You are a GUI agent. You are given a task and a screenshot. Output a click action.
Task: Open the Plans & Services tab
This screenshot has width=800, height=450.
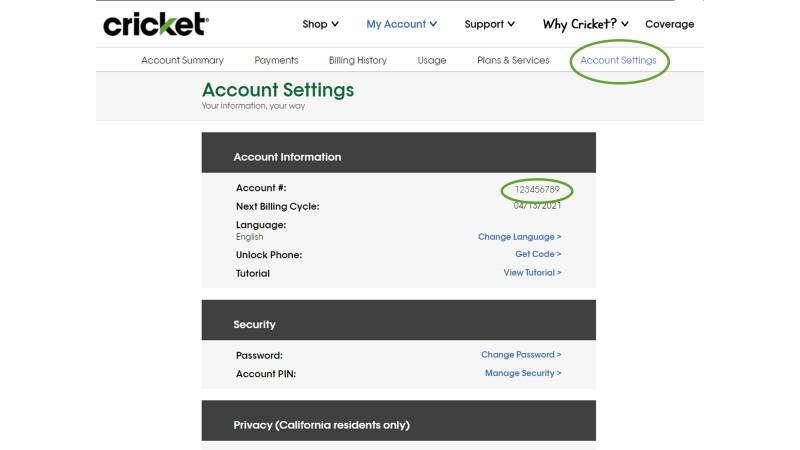click(x=513, y=60)
